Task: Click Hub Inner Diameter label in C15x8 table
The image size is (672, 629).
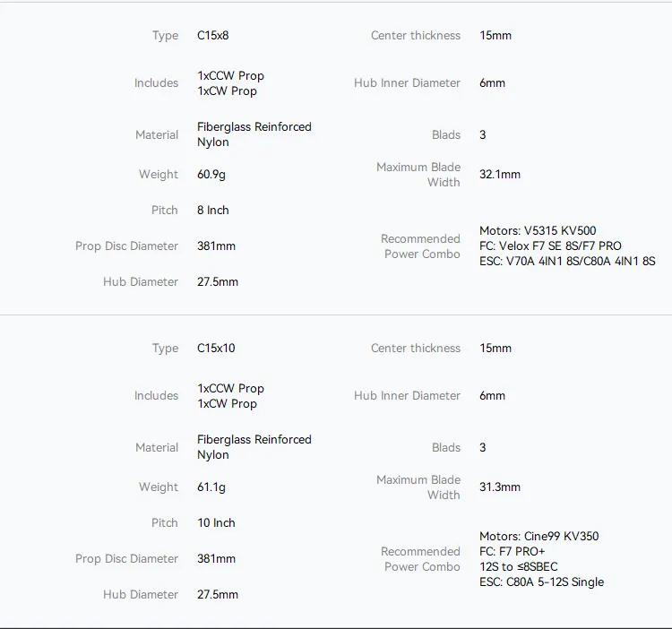Action: coord(407,83)
